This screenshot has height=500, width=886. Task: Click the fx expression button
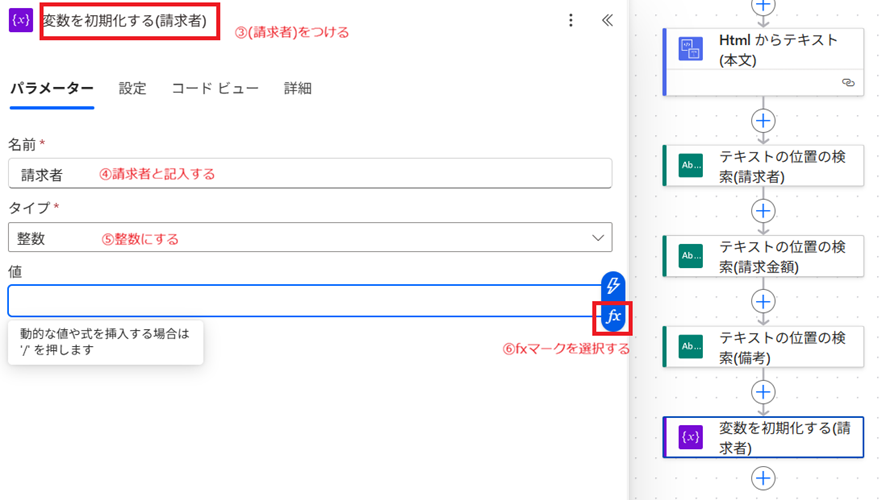(x=613, y=317)
